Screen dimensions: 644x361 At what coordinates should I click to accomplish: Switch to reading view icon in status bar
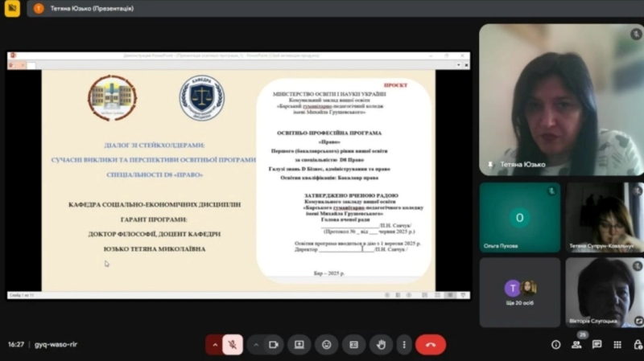point(437,295)
